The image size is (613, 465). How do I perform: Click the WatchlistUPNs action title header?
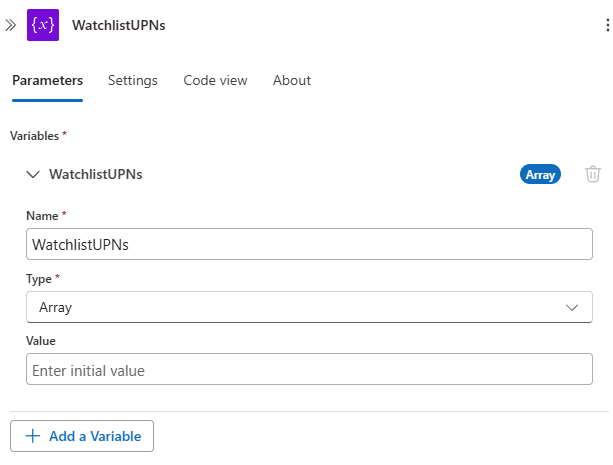[x=119, y=25]
